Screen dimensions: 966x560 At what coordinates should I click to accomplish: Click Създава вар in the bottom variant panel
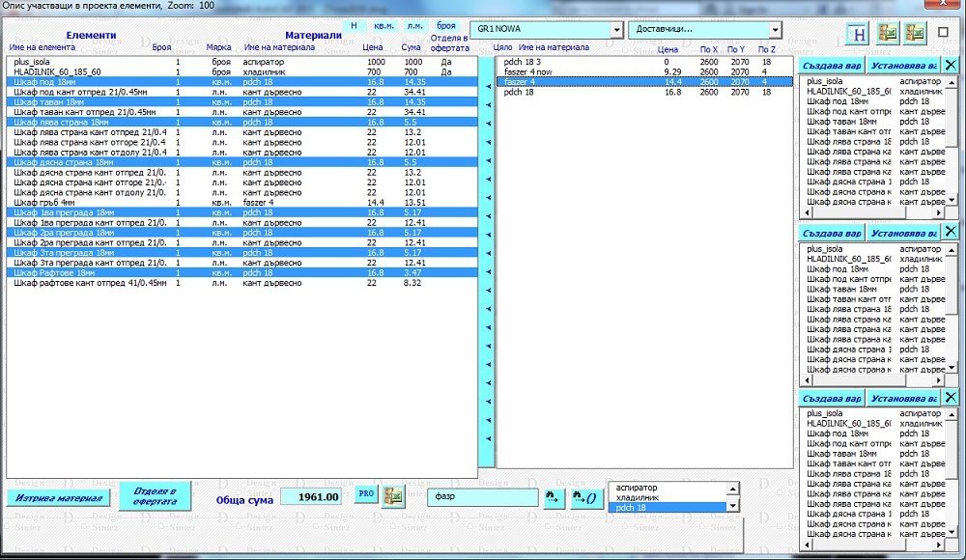[x=831, y=399]
